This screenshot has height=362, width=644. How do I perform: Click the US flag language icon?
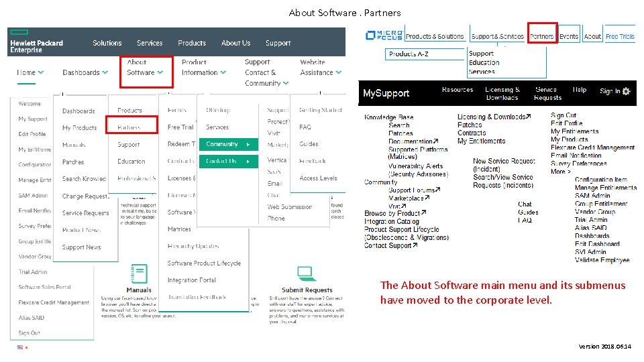(19, 347)
